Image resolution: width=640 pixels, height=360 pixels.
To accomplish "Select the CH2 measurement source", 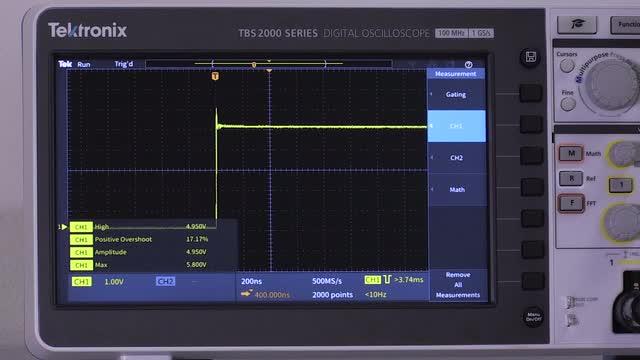I will point(457,158).
